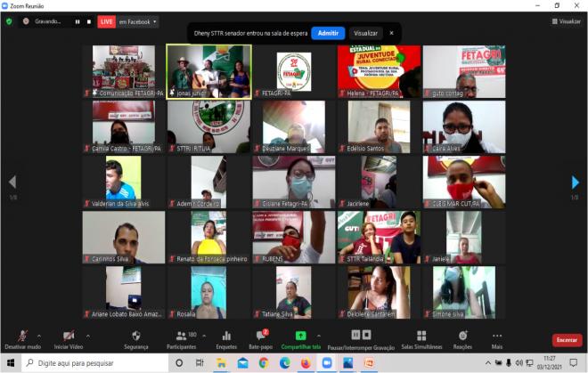Open Salas Simultâneas breakout rooms

tap(421, 338)
